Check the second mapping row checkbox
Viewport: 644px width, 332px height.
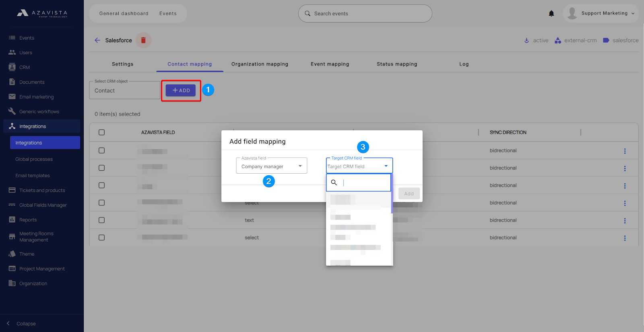pyautogui.click(x=101, y=168)
